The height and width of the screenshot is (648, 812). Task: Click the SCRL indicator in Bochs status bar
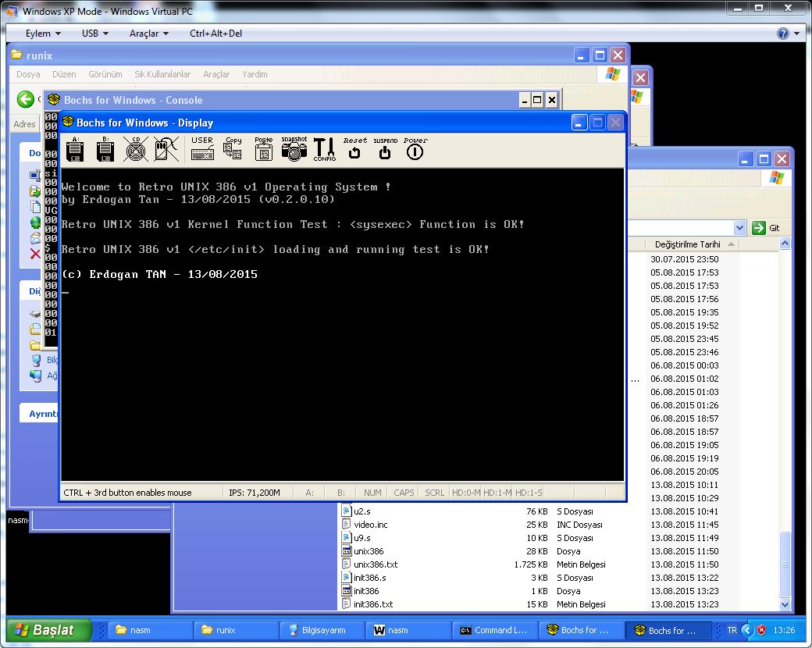pyautogui.click(x=434, y=493)
